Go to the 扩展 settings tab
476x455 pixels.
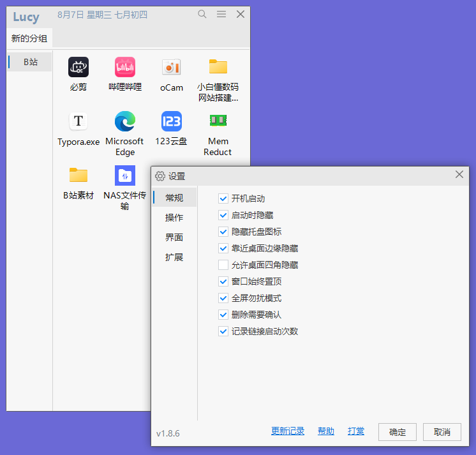point(174,257)
